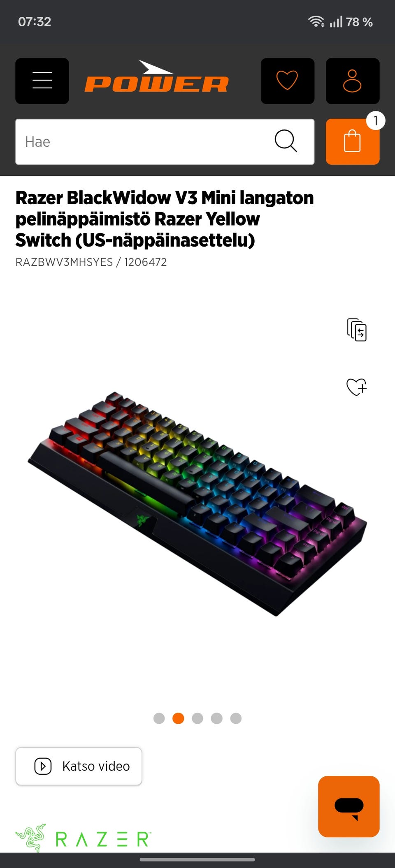Open the orange shopping bag cart
This screenshot has width=395, height=868.
(x=352, y=142)
